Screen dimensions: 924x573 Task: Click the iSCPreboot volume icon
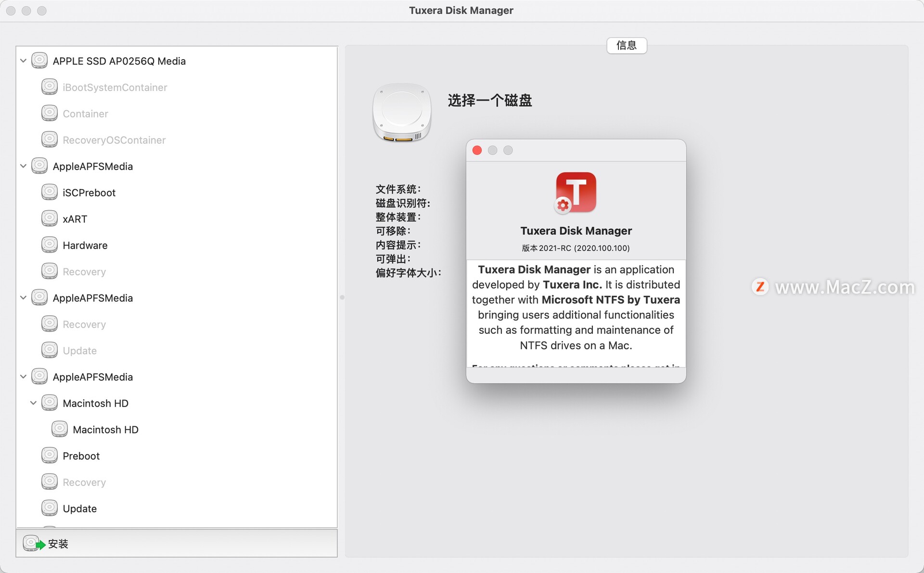point(50,192)
